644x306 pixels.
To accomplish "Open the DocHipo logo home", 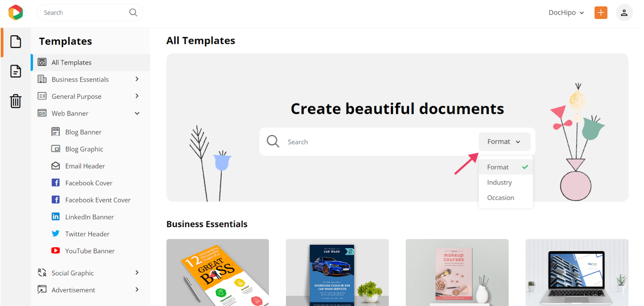I will click(x=16, y=12).
